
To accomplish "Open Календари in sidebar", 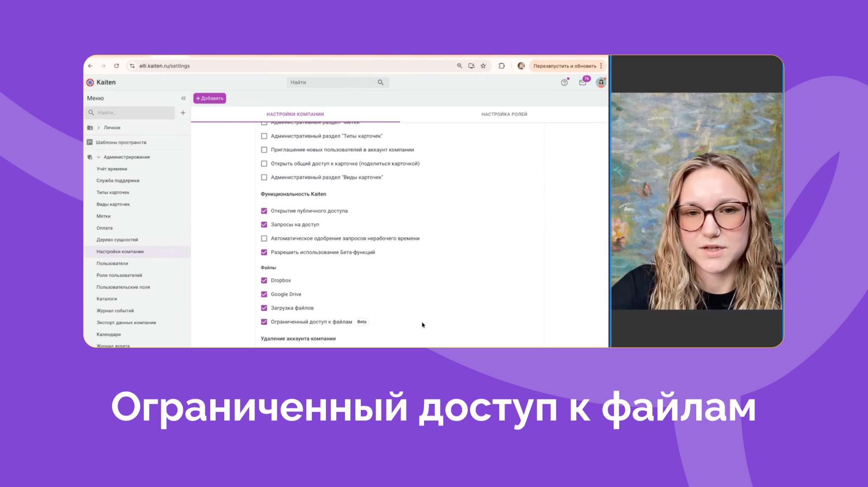I will point(108,335).
